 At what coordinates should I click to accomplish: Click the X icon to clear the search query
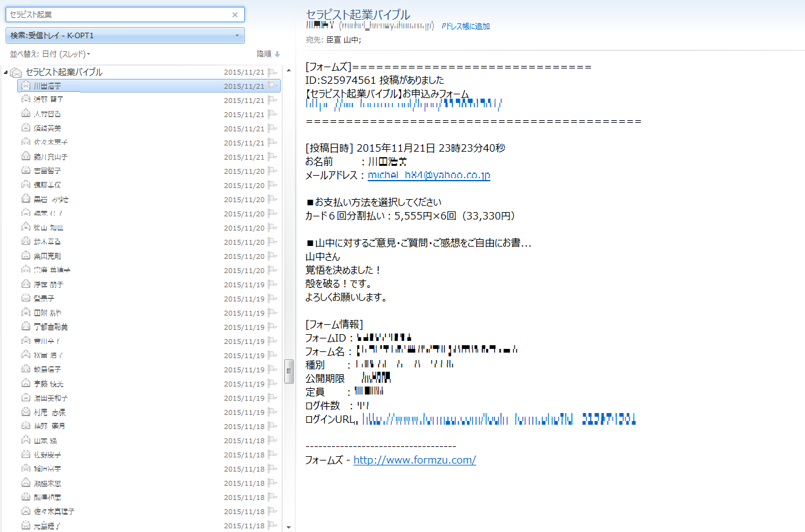click(235, 15)
